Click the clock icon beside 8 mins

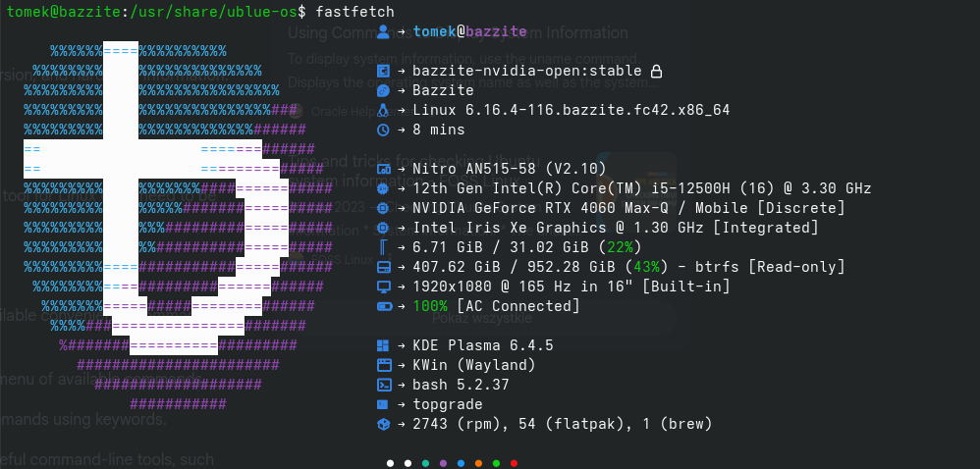click(383, 130)
